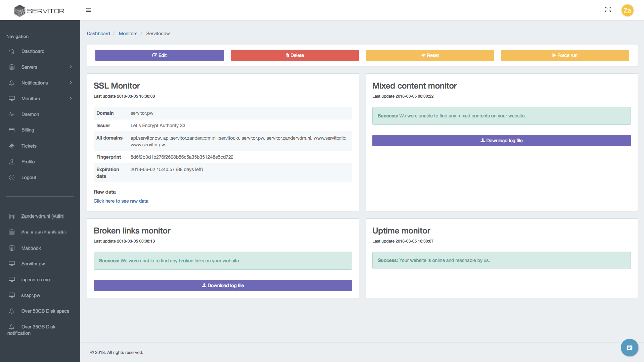Viewport: 644px width, 362px height.
Task: Open Dashboard in the sidebar
Action: (33, 51)
